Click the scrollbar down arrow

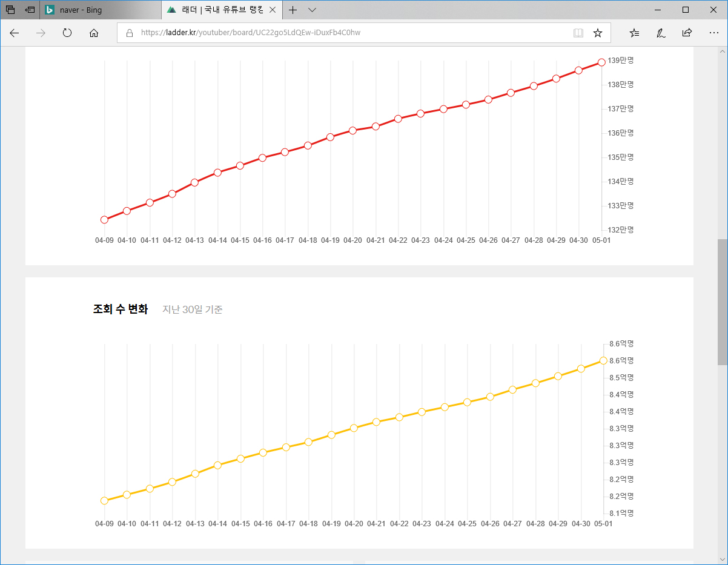pos(723,559)
